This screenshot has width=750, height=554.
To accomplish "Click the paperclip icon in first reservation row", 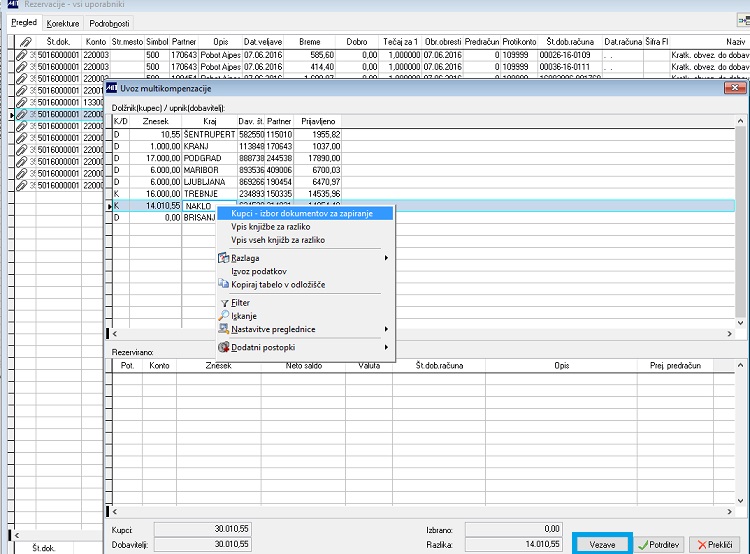I will click(x=22, y=55).
